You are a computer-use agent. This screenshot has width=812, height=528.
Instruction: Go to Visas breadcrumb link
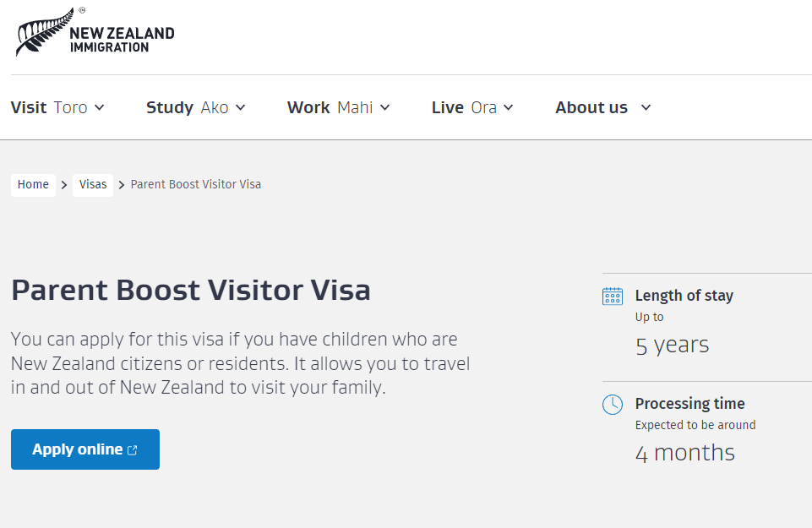[x=93, y=185]
